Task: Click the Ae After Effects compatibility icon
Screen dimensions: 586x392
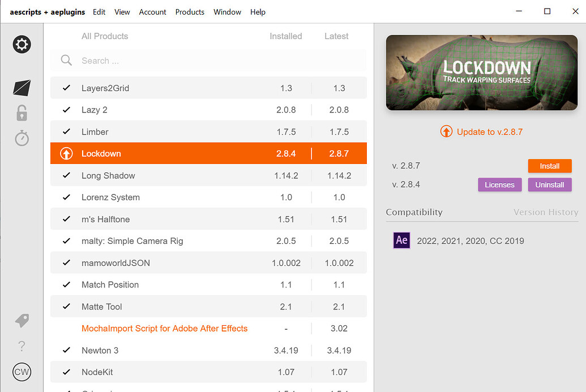Action: (401, 240)
